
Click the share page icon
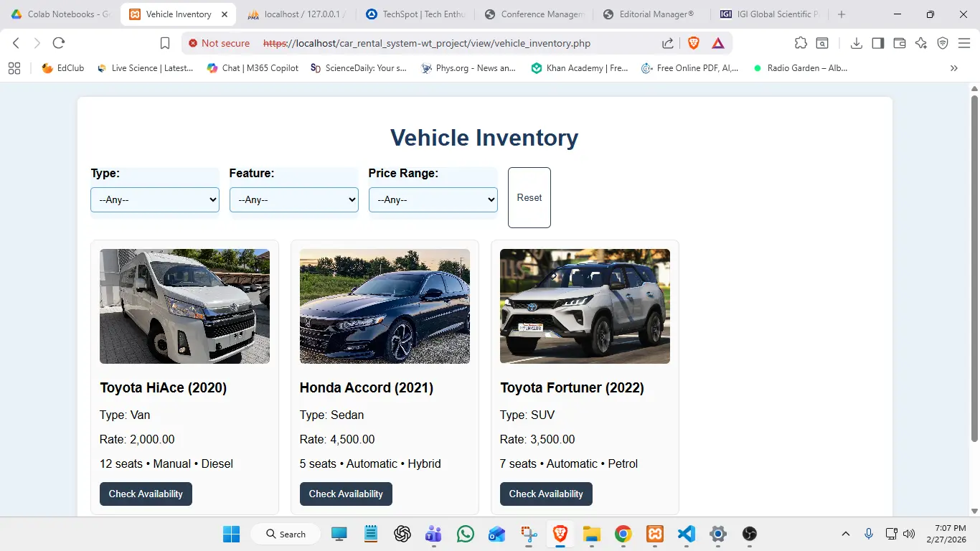coord(667,43)
